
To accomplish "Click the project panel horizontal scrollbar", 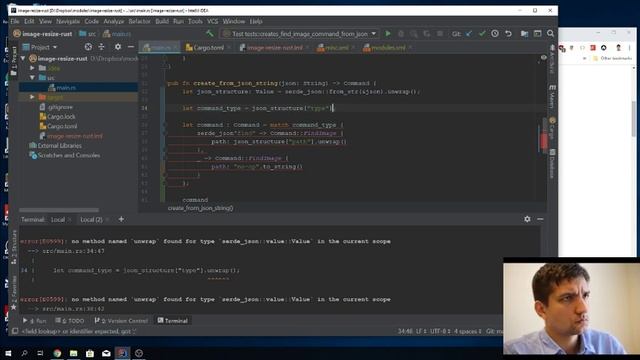I will coord(59,210).
